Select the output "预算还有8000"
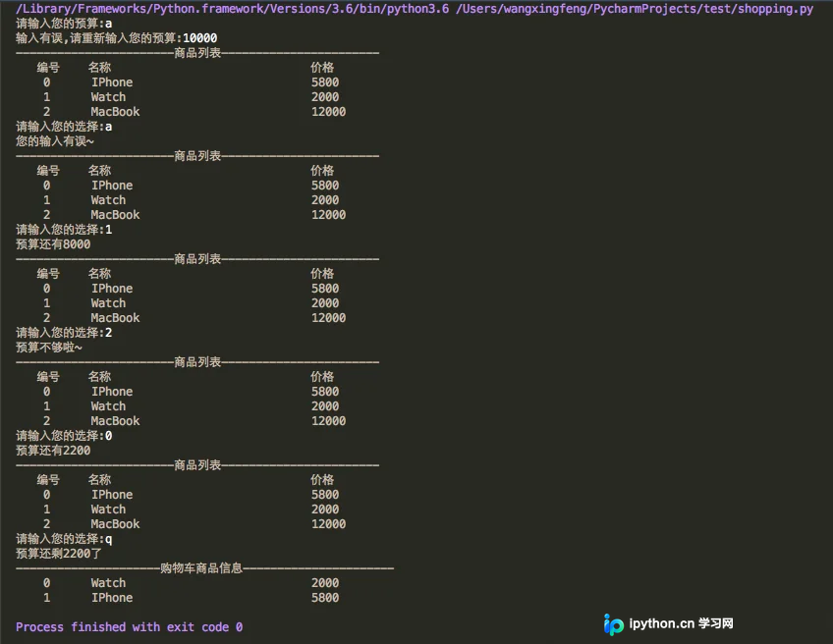This screenshot has width=833, height=644. coord(53,244)
